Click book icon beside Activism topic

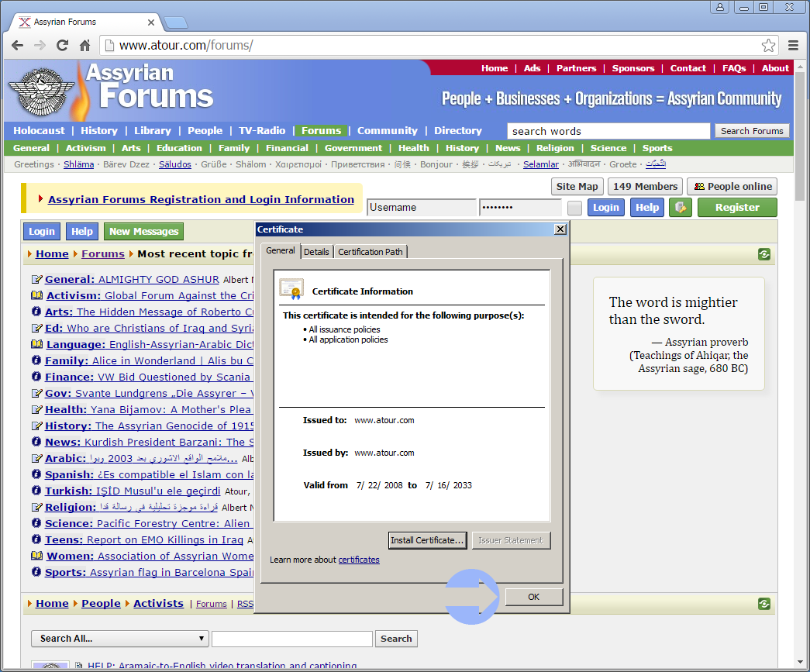click(x=36, y=295)
